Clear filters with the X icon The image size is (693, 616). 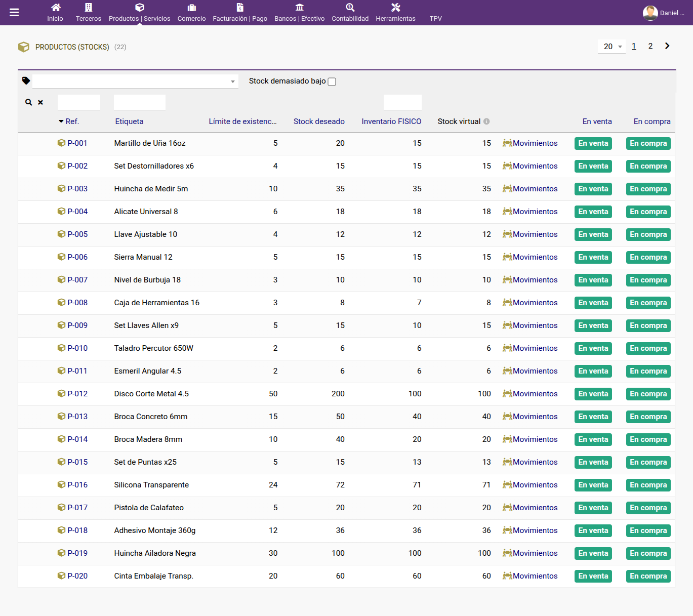40,102
